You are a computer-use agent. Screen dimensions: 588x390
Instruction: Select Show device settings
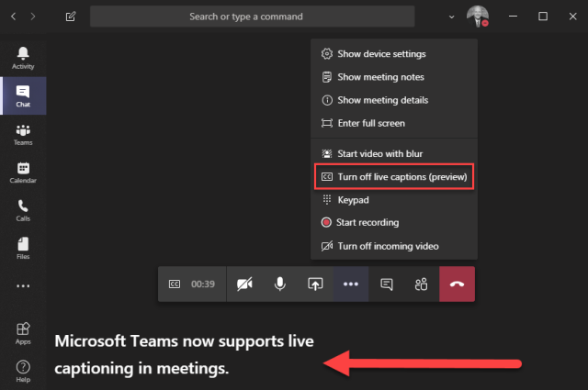click(394, 54)
